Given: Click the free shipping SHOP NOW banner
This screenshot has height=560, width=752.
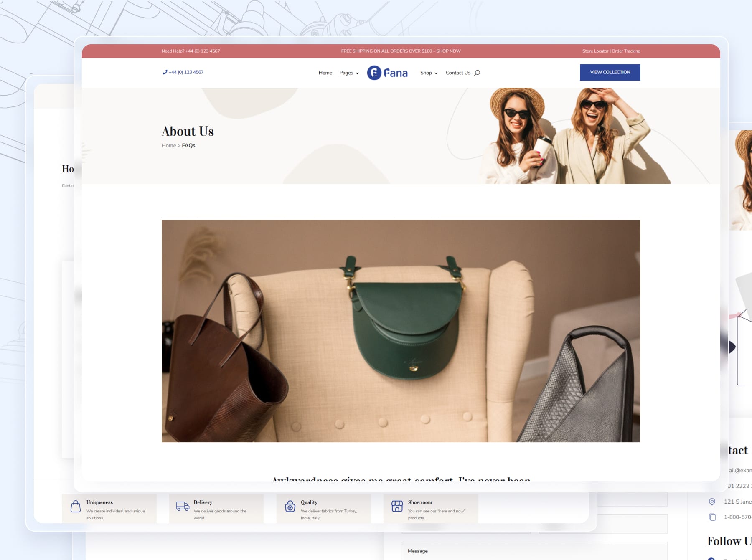Looking at the screenshot, I should (401, 51).
